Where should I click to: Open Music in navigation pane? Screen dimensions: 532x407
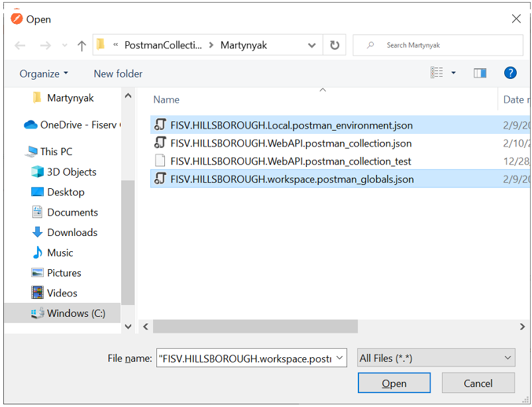[52, 253]
